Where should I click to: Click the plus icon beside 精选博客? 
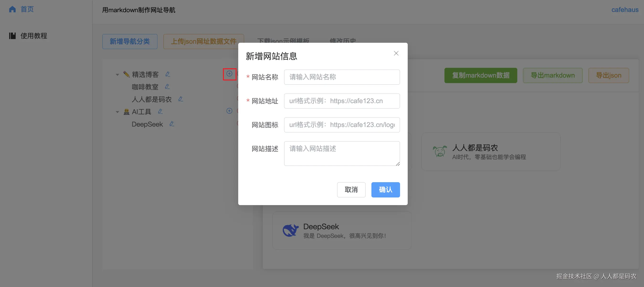229,74
